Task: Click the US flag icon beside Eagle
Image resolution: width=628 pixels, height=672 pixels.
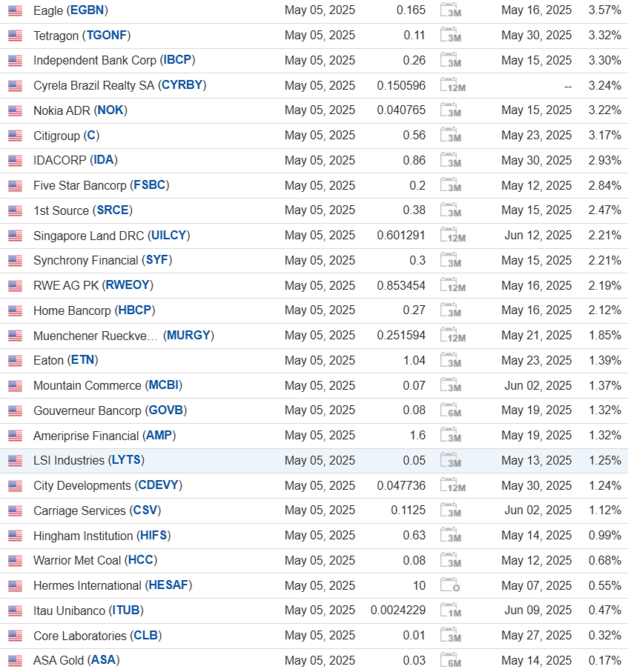Action: [x=15, y=10]
